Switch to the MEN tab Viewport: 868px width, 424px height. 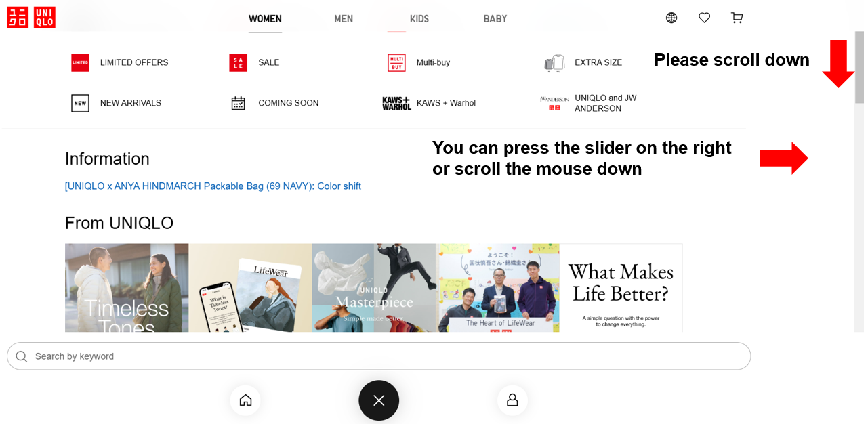tap(344, 19)
